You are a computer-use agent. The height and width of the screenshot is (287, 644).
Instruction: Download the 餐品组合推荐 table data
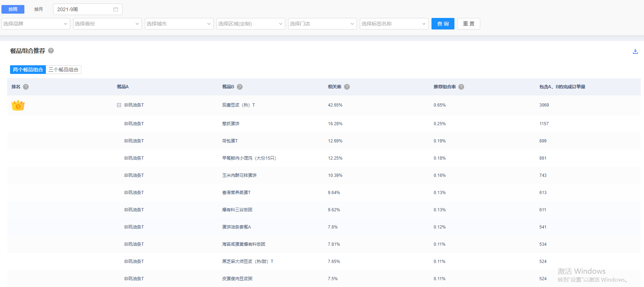(635, 51)
